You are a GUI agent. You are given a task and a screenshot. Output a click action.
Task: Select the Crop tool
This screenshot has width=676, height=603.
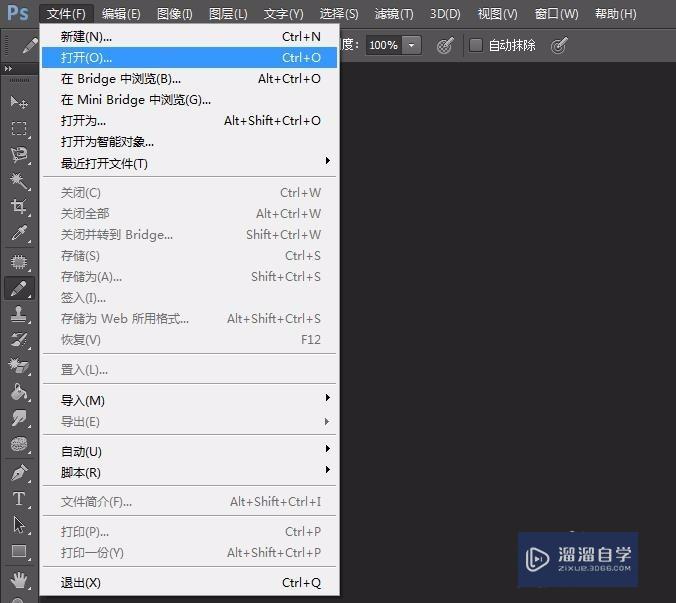pos(19,206)
